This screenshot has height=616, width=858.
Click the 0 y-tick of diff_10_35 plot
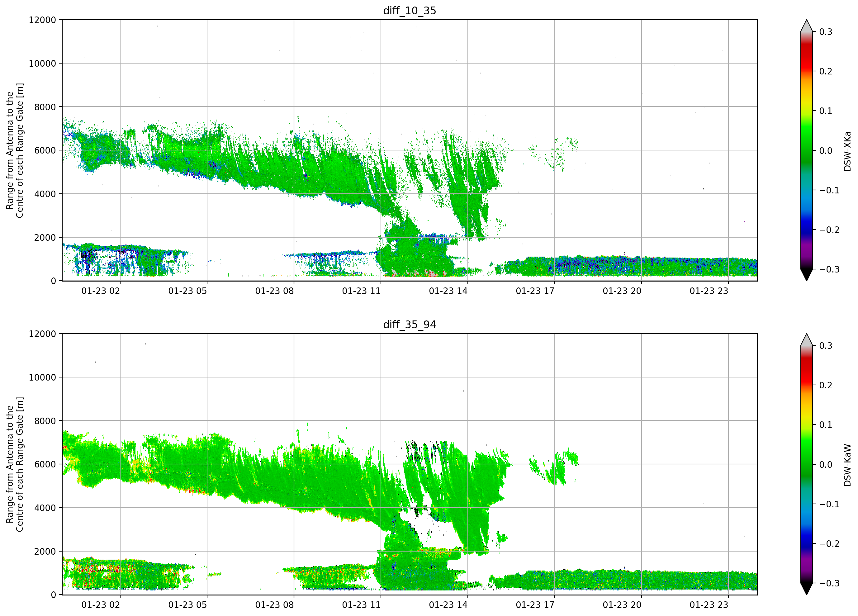pos(53,281)
